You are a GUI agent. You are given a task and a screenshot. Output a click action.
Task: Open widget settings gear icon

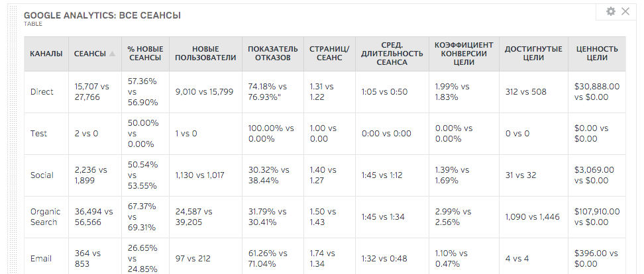610,11
